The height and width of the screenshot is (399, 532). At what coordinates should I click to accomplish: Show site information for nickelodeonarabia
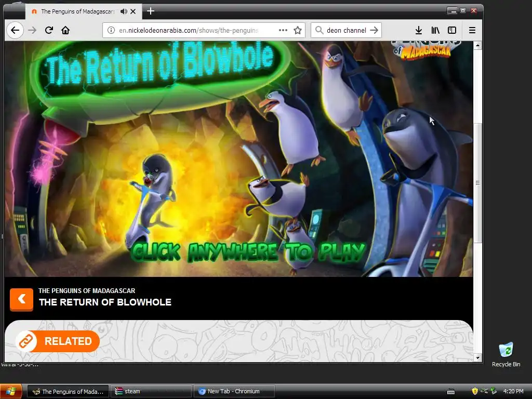[111, 30]
